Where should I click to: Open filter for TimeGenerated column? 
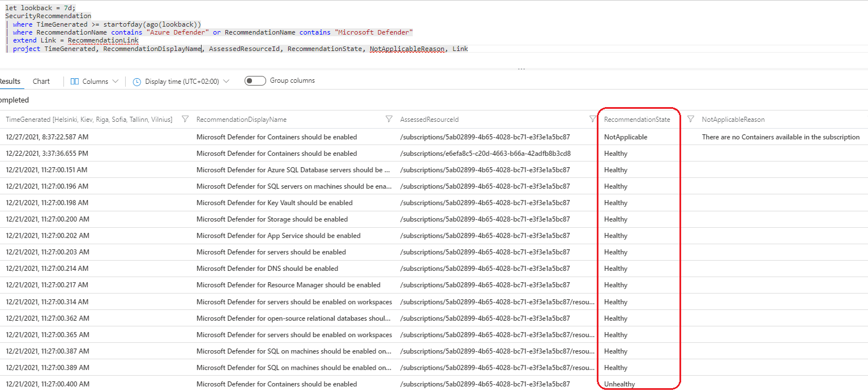[x=185, y=119]
